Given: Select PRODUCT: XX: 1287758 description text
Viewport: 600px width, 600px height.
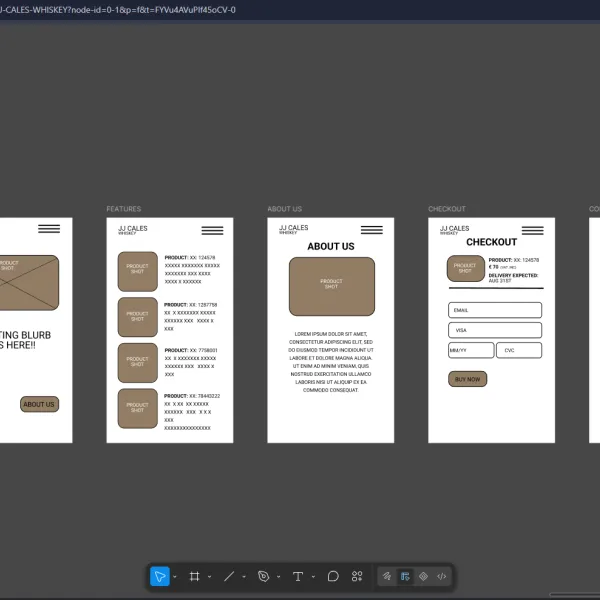Looking at the screenshot, I should pyautogui.click(x=191, y=317).
